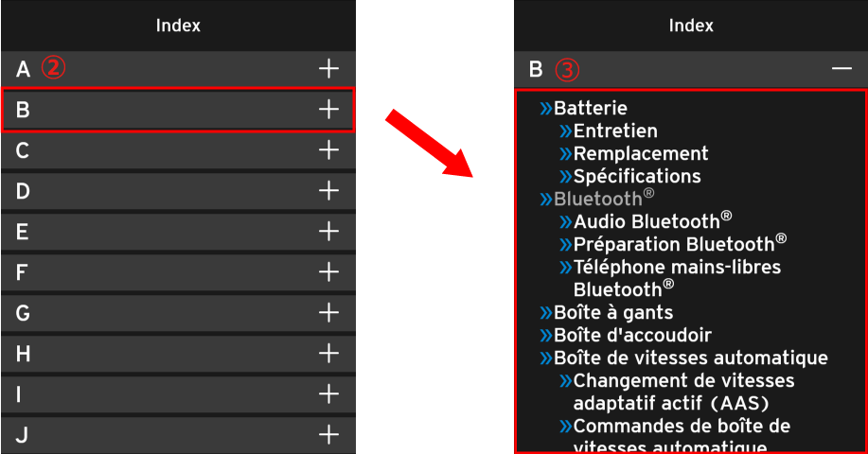Image resolution: width=868 pixels, height=454 pixels.
Task: Collapse the expanded B section with minus icon
Action: pos(841,69)
